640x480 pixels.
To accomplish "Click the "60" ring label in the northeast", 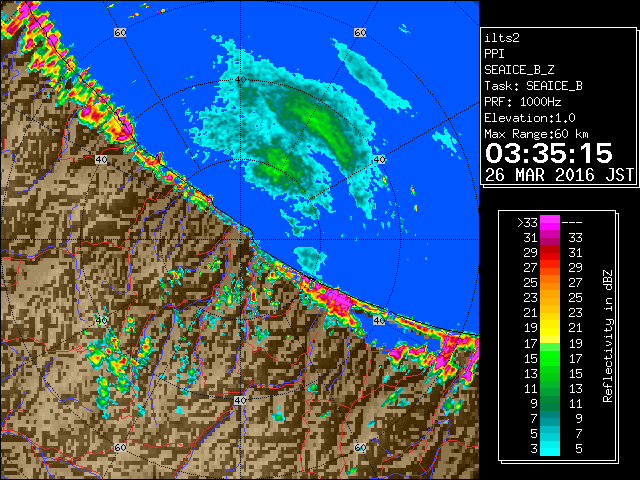I will (360, 32).
